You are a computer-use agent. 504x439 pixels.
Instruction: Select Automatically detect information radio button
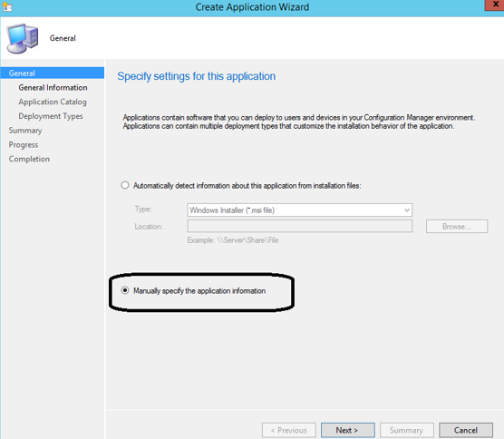coord(125,185)
